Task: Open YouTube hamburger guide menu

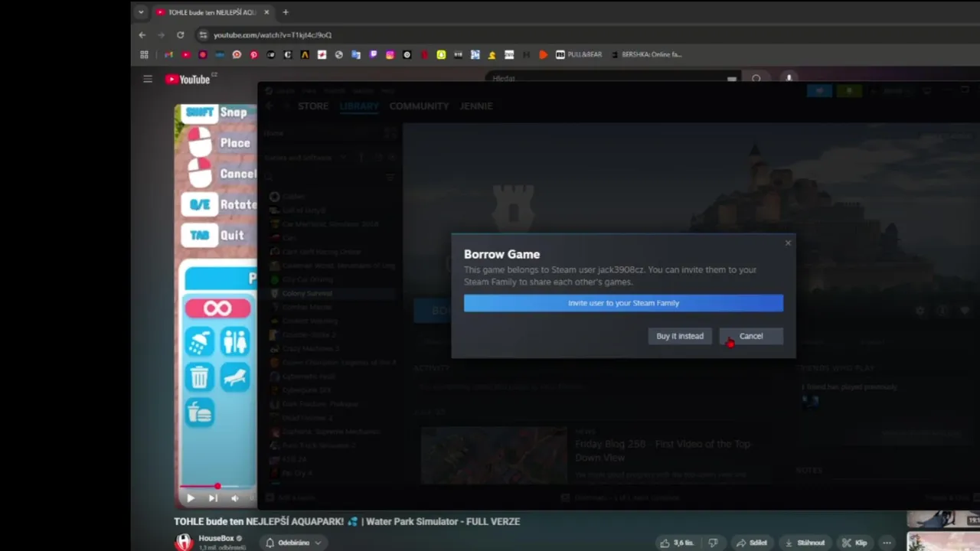Action: pos(148,79)
